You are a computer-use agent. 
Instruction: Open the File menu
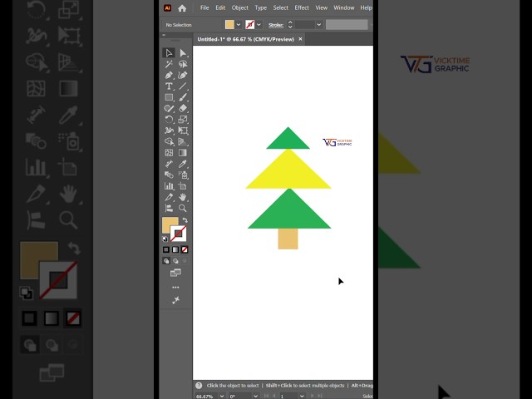click(x=204, y=7)
